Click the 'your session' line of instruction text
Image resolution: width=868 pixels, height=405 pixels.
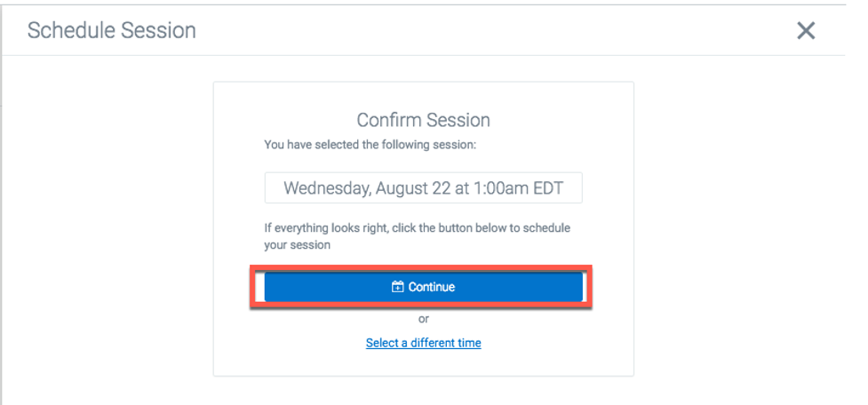pos(298,245)
